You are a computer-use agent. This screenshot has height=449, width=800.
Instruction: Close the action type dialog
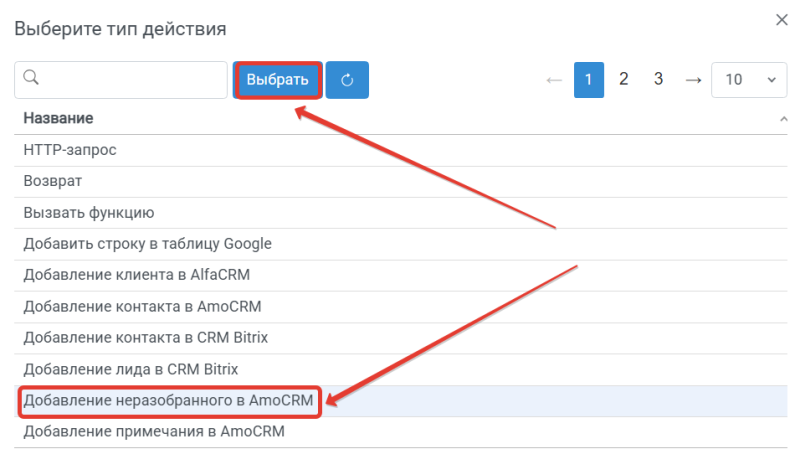tap(782, 20)
